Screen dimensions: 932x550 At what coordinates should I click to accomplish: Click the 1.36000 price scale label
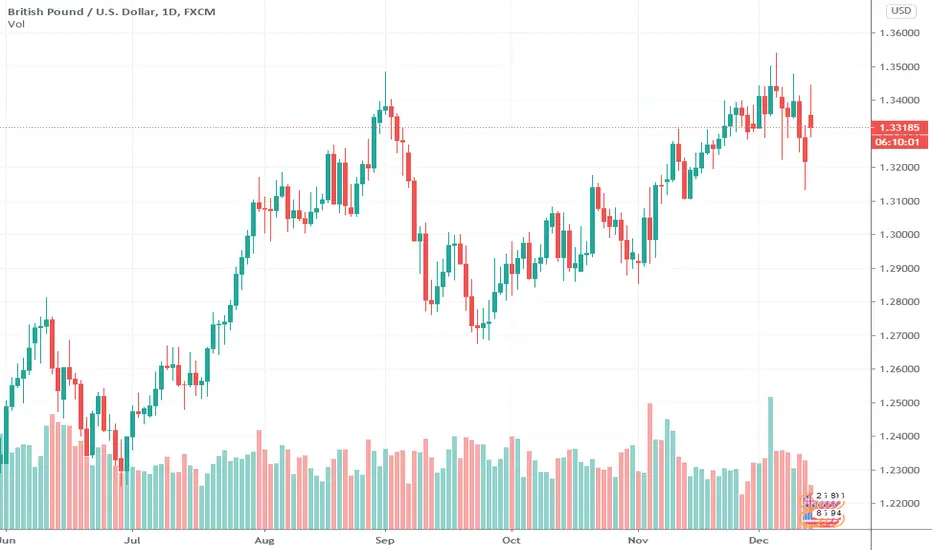pos(899,33)
